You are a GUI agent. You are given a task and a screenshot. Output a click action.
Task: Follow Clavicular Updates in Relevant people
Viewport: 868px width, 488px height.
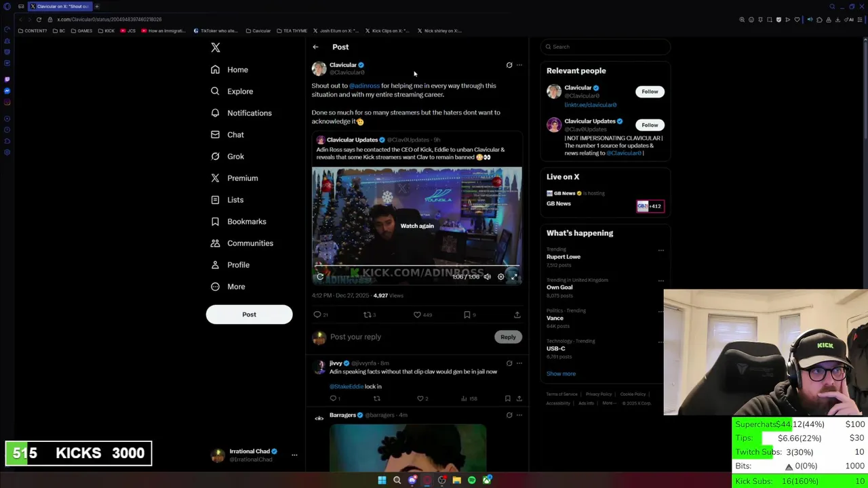coord(650,125)
